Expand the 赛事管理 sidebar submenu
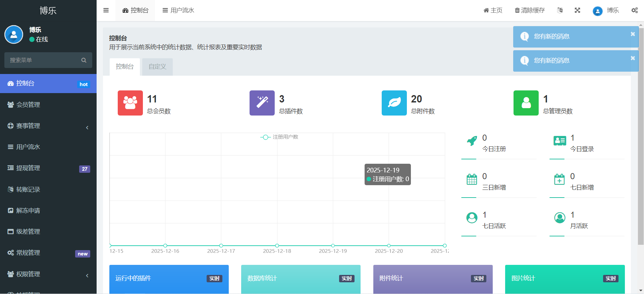This screenshot has height=294, width=644. [x=48, y=126]
